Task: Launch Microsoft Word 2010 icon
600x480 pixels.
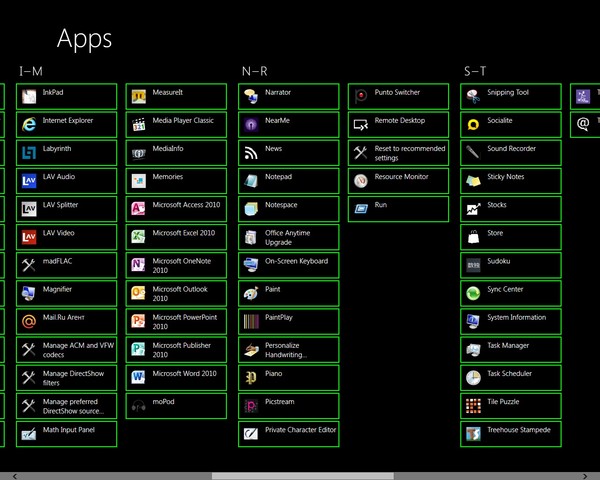Action: click(x=139, y=378)
